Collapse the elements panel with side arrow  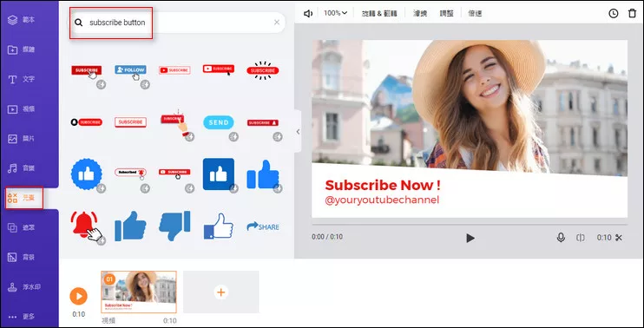pos(299,131)
